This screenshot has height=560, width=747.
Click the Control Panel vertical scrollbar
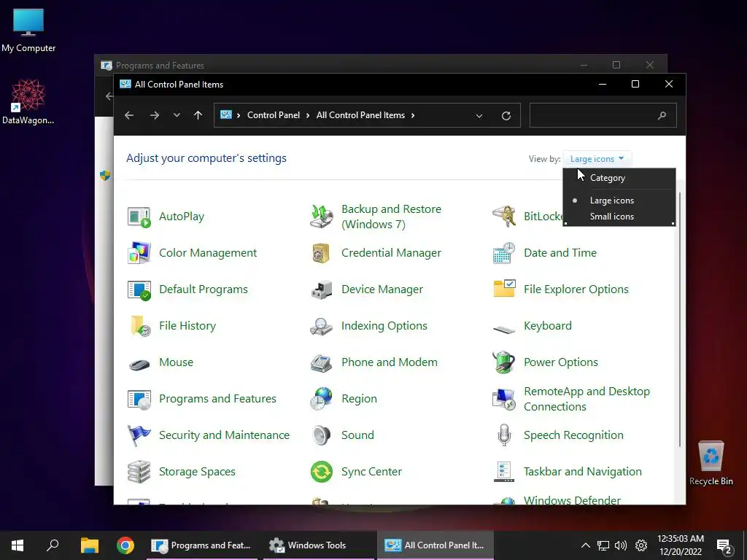point(680,319)
